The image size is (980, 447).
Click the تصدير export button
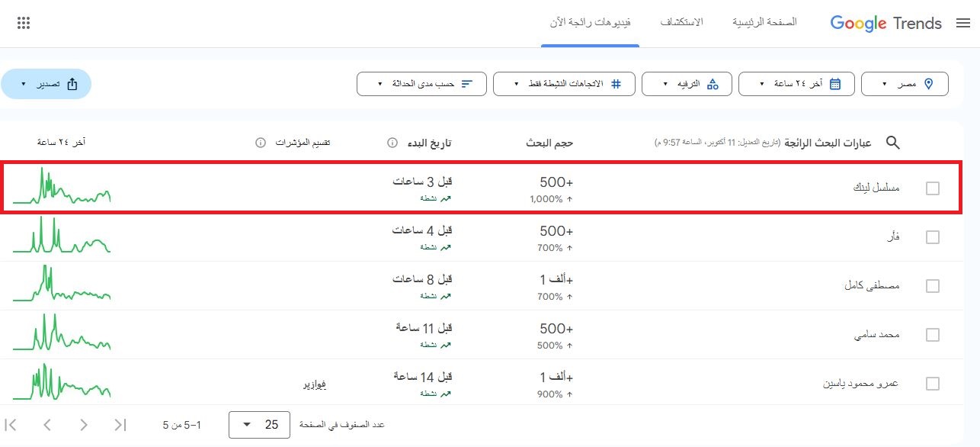tap(46, 84)
